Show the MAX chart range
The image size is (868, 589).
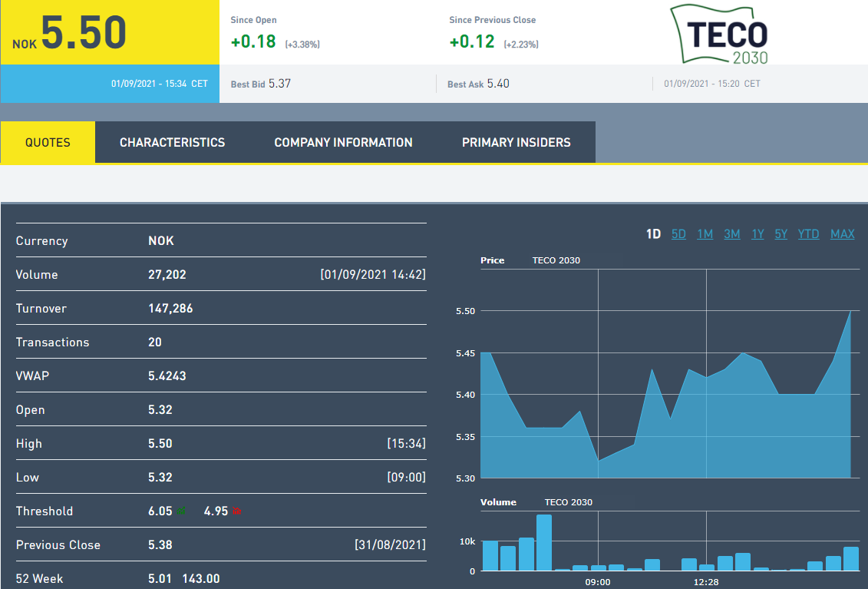point(843,233)
